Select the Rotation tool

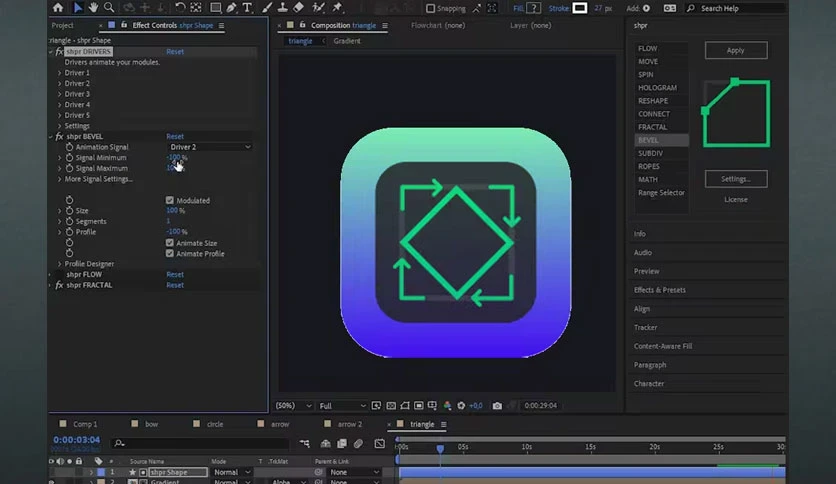180,7
